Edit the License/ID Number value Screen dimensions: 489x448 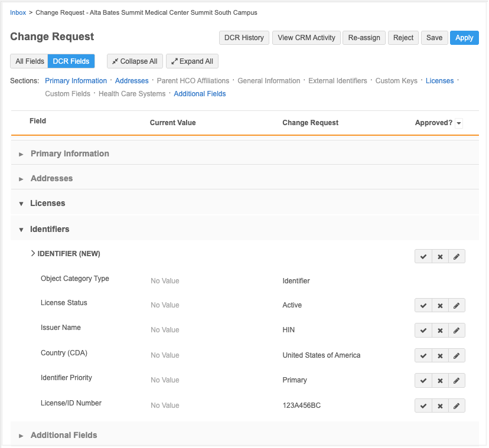pyautogui.click(x=457, y=406)
